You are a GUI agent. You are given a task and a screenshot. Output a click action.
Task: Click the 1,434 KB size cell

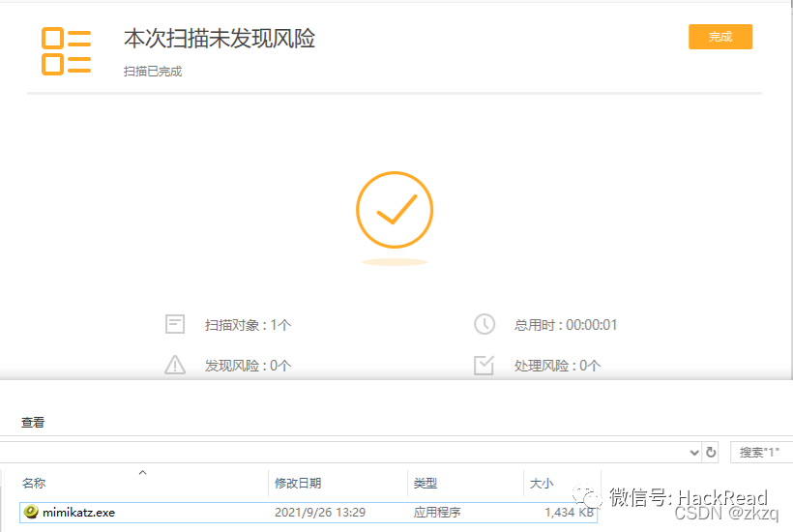click(569, 513)
